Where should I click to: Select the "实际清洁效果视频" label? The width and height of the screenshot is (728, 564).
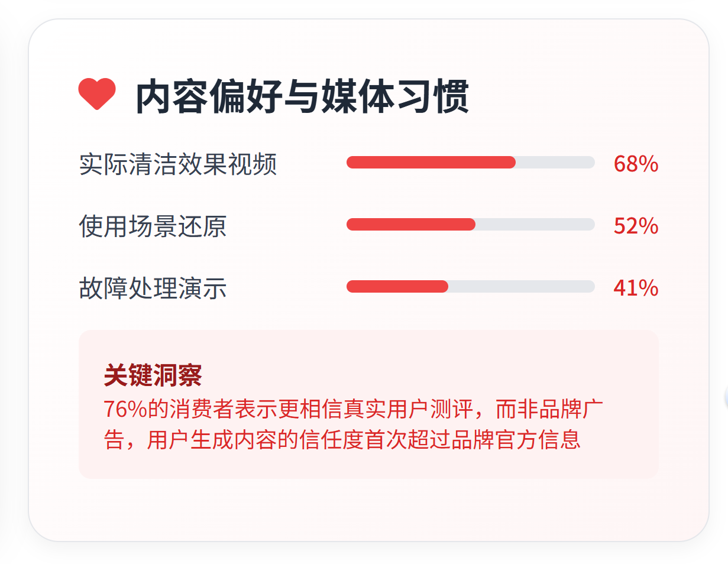coord(178,164)
